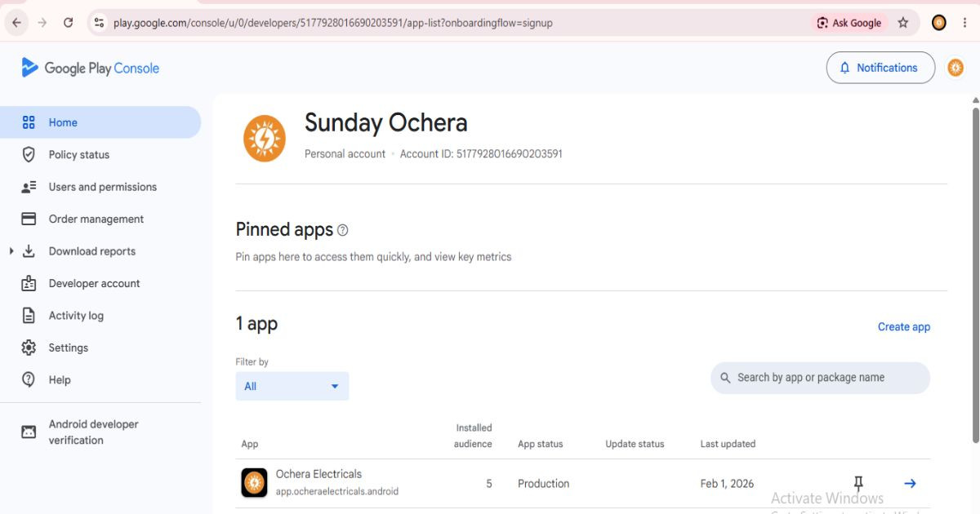
Task: Click the Help question mark icon
Action: click(29, 379)
